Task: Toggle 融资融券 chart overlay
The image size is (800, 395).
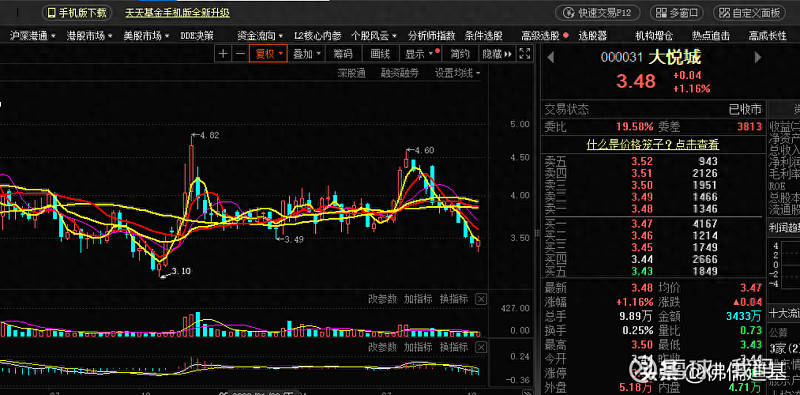Action: click(399, 73)
